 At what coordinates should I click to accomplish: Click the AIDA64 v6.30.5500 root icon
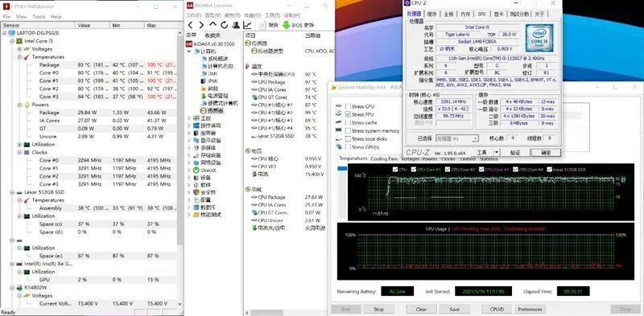coord(189,43)
